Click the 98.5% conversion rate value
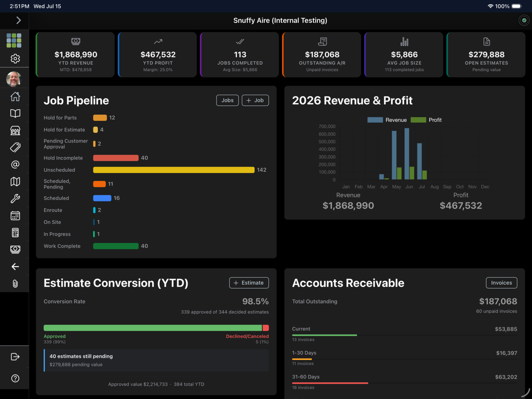 point(255,301)
